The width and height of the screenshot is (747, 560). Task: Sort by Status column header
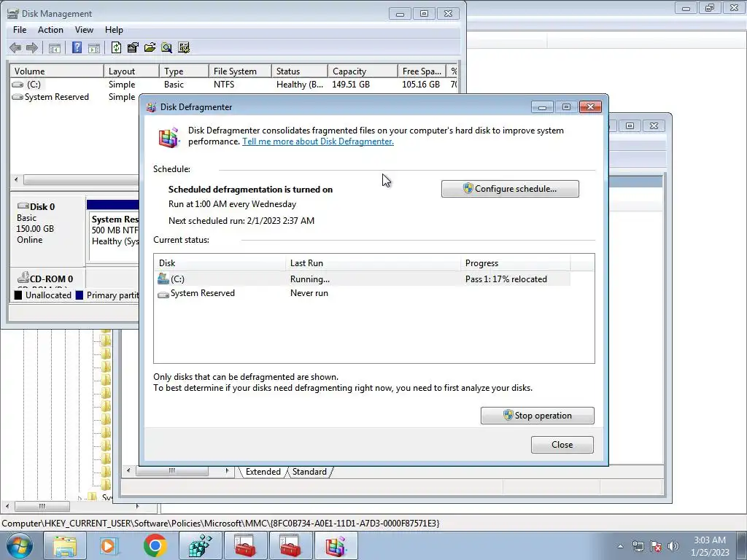point(300,71)
